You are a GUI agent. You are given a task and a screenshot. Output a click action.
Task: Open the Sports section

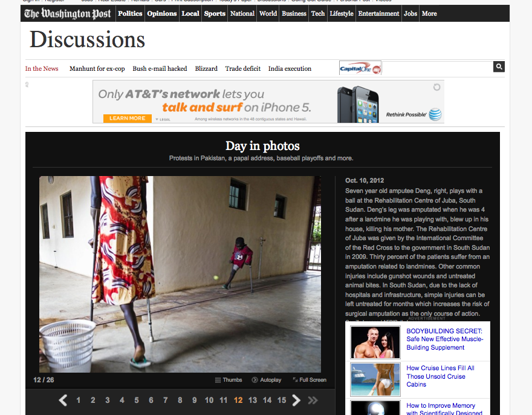tap(215, 13)
